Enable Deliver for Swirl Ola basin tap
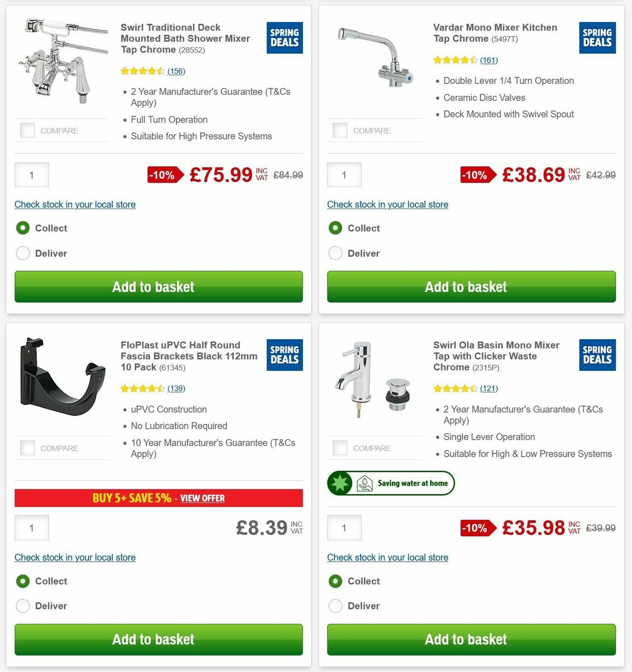 (x=335, y=606)
